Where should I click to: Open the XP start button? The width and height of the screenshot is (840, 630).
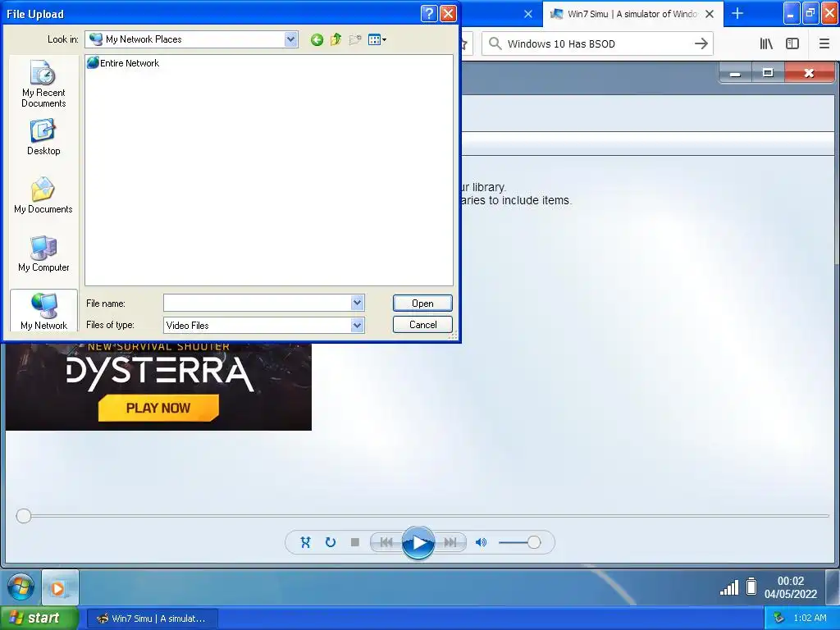point(38,618)
